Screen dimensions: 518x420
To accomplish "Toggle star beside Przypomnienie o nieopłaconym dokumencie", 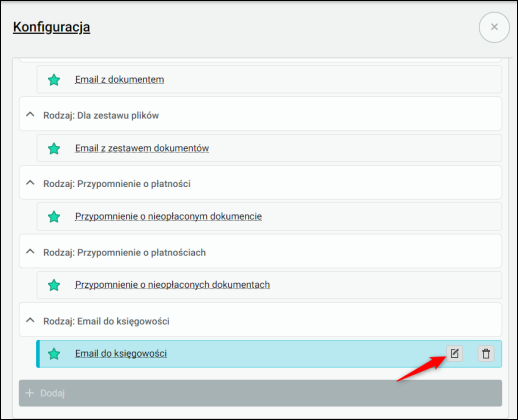I will tap(54, 217).
